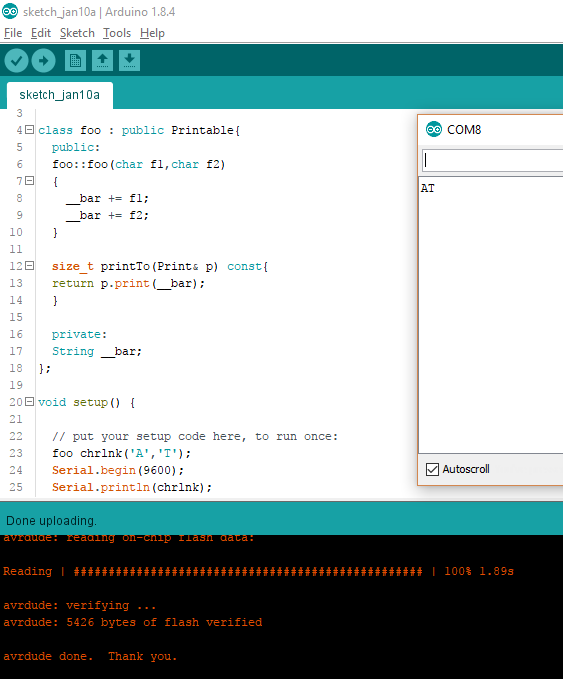
Task: Click the Verify checkmark button
Action: [16, 61]
